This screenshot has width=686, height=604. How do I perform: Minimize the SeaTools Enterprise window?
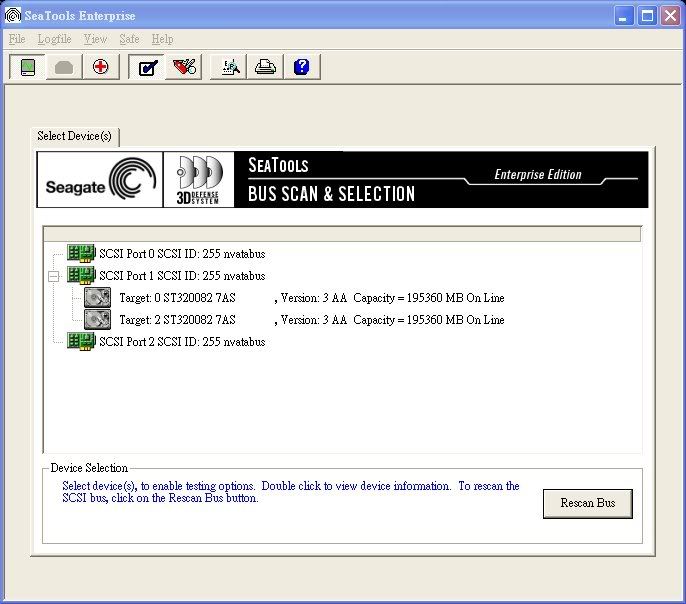pyautogui.click(x=624, y=16)
